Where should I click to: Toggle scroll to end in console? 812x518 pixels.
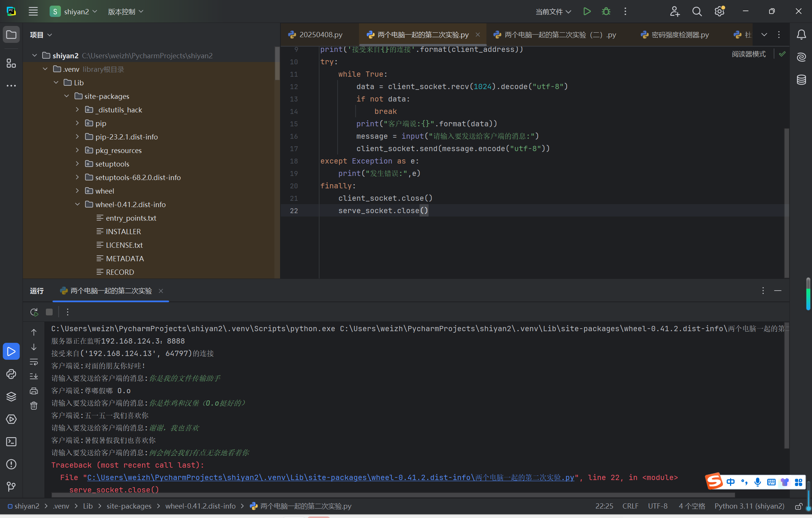(34, 376)
